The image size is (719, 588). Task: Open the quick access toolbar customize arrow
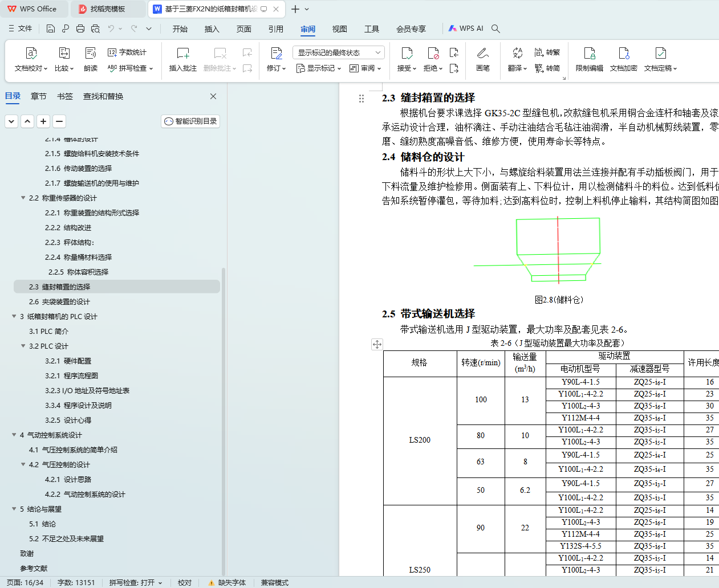tap(149, 28)
